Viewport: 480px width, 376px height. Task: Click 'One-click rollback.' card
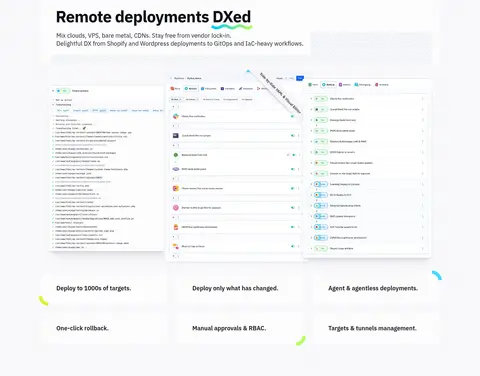pyautogui.click(x=103, y=328)
